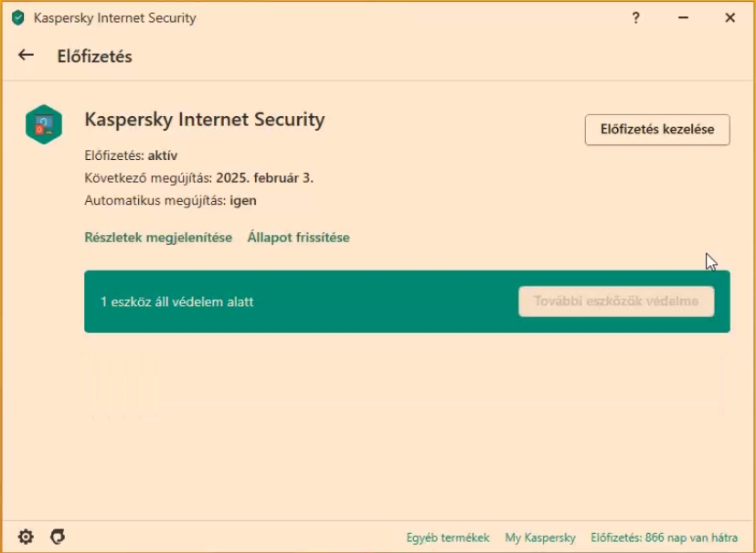The height and width of the screenshot is (553, 756).
Task: Click the question mark help icon
Action: (x=636, y=17)
